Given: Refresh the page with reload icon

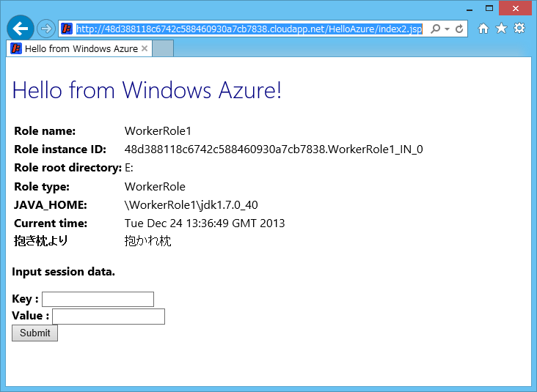Looking at the screenshot, I should 459,29.
